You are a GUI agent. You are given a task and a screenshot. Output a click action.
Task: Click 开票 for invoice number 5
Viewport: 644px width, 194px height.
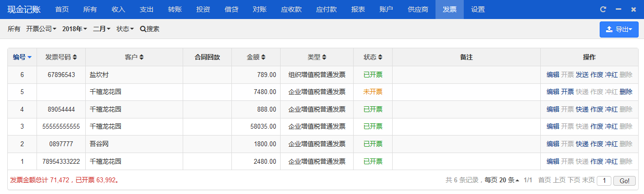point(568,92)
